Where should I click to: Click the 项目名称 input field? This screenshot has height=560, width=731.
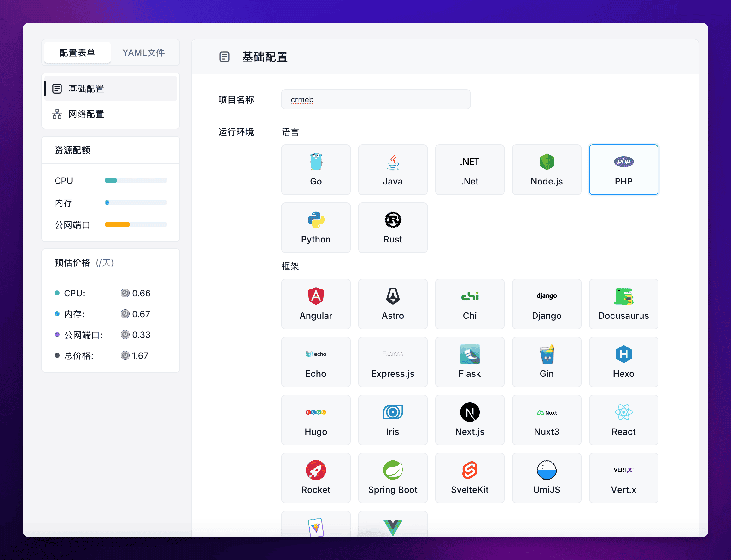point(376,99)
